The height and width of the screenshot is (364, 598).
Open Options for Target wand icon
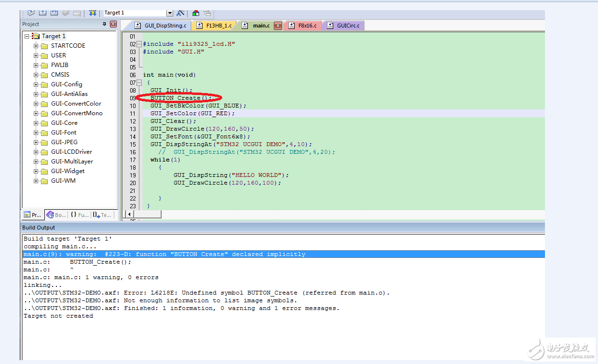tap(181, 13)
